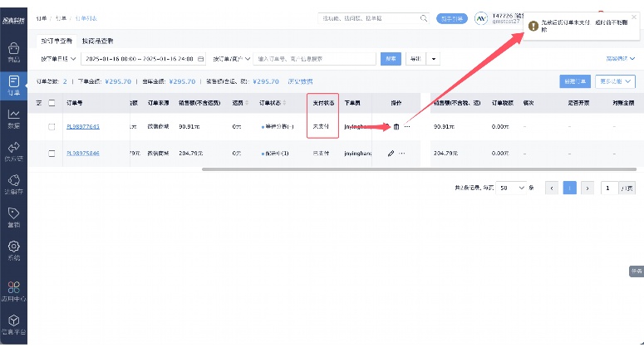Click the 90.91元 sales amount cell
Viewport: 644px width, 352px height.
189,127
